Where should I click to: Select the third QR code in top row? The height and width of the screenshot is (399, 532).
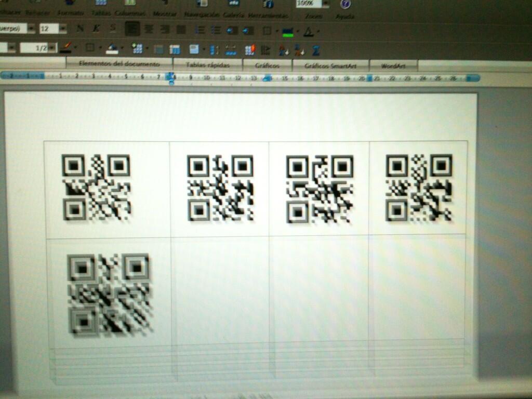click(320, 189)
